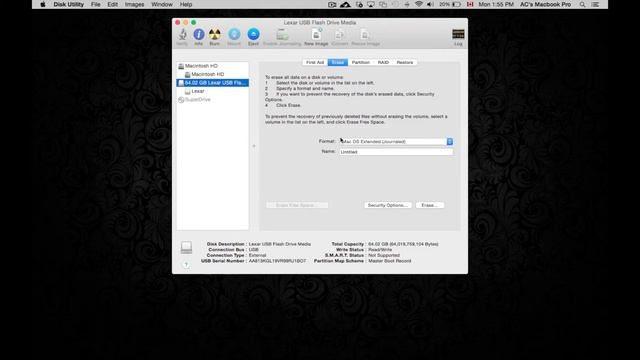The height and width of the screenshot is (360, 640).
Task: Click the Convert toolbar icon
Action: 340,35
